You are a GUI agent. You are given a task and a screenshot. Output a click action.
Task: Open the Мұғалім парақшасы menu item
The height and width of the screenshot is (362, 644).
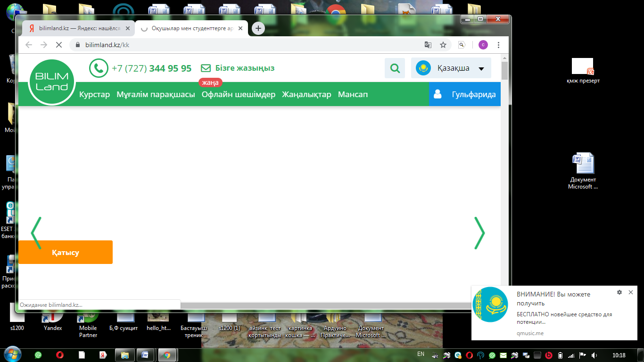point(156,94)
